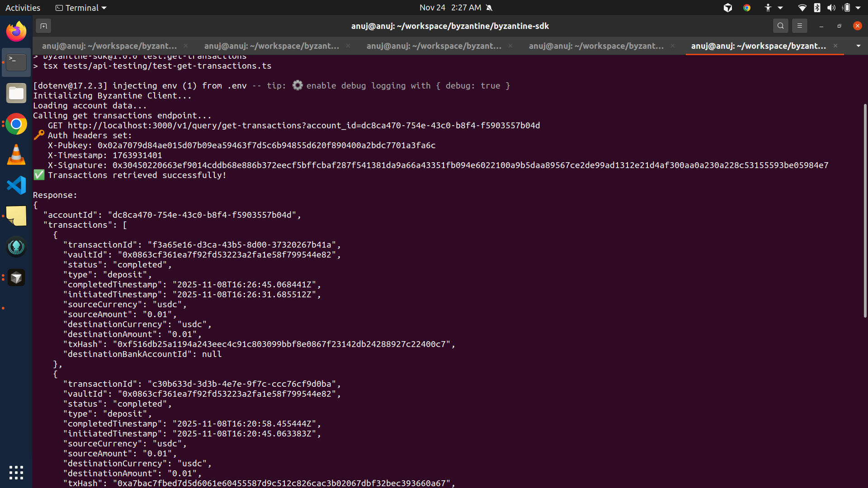Show applications grid
This screenshot has width=868, height=488.
tap(16, 473)
